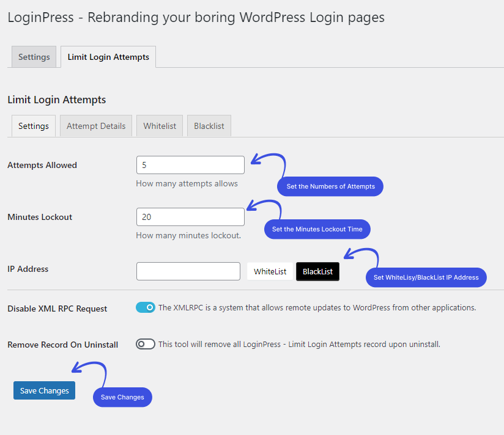The image size is (504, 435).
Task: Click the Save Changes button
Action: coord(45,390)
